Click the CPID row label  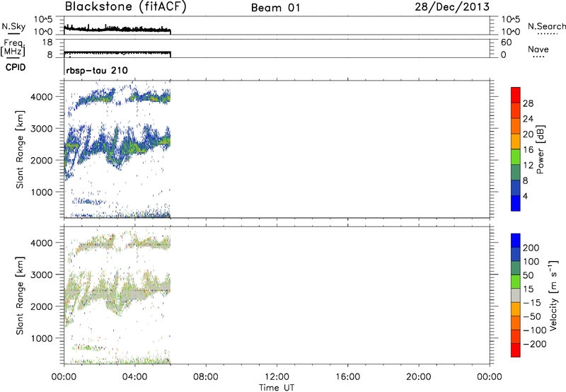15,67
